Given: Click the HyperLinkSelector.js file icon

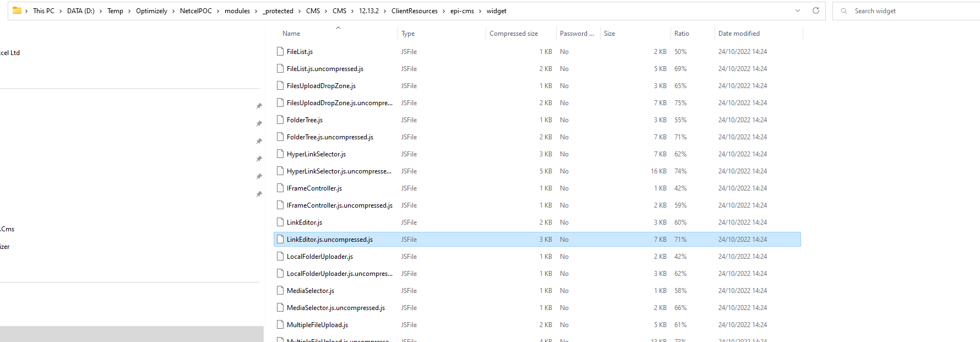Looking at the screenshot, I should coord(280,154).
